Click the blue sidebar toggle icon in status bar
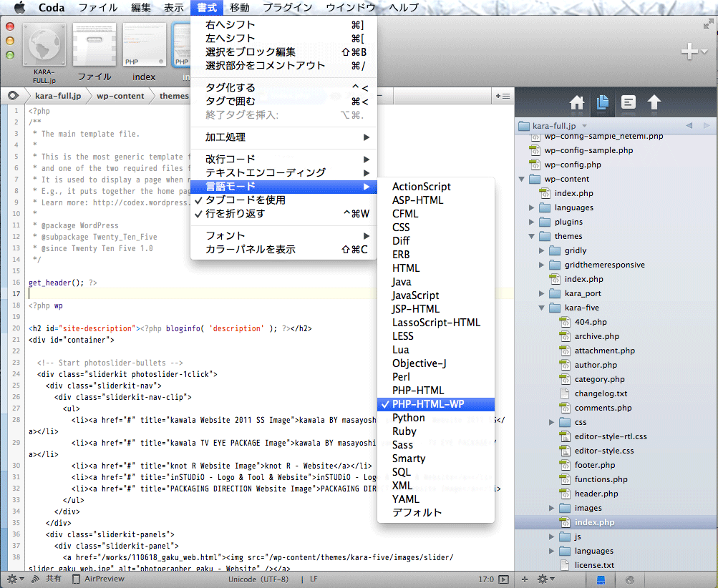The width and height of the screenshot is (718, 588). coord(601,579)
